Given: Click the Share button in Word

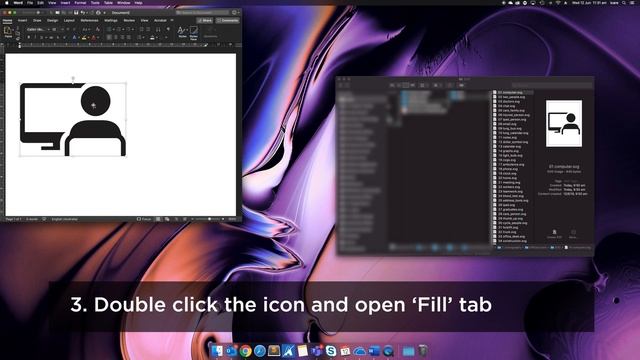Looking at the screenshot, I should [x=204, y=20].
